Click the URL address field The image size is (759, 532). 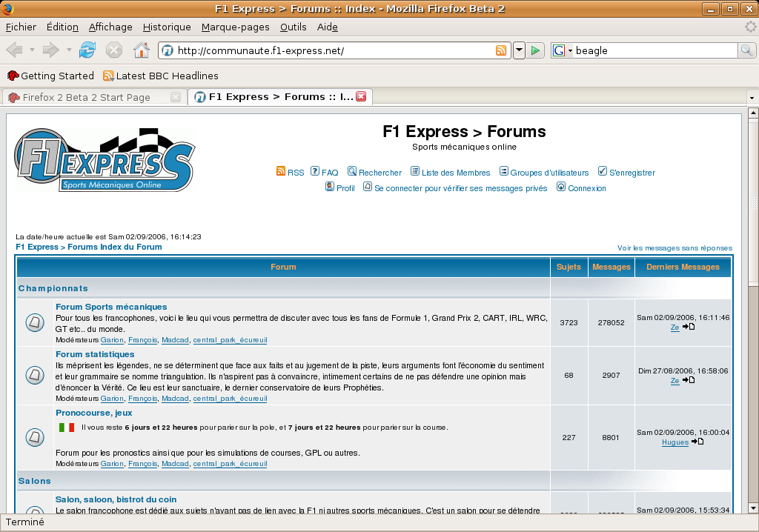pyautogui.click(x=334, y=50)
